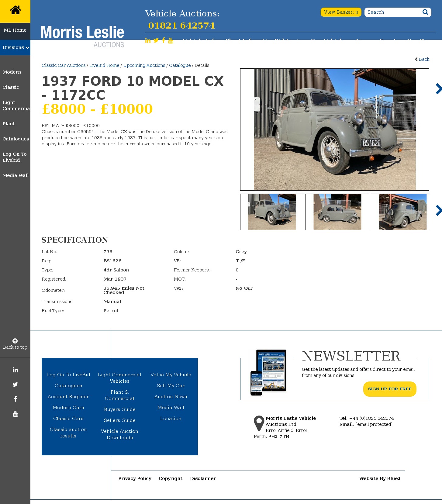Advance thumbnail strip with right chevron
This screenshot has height=504, width=442.
438,210
